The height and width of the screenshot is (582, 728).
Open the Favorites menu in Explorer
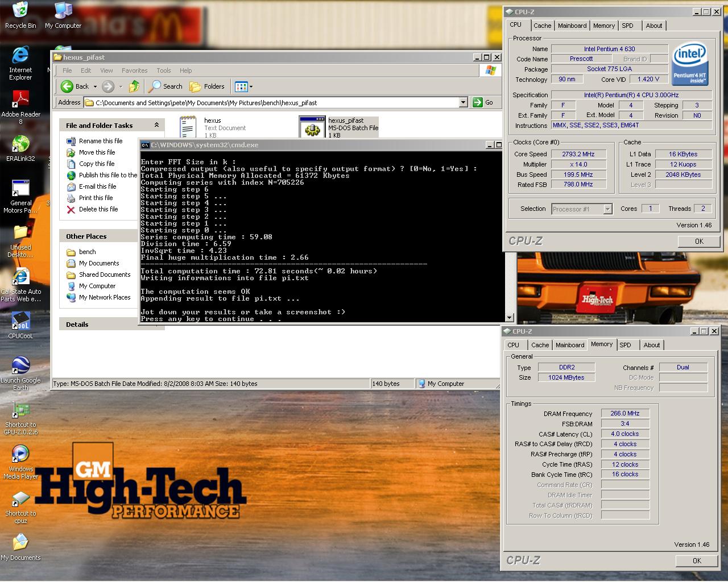pyautogui.click(x=134, y=70)
